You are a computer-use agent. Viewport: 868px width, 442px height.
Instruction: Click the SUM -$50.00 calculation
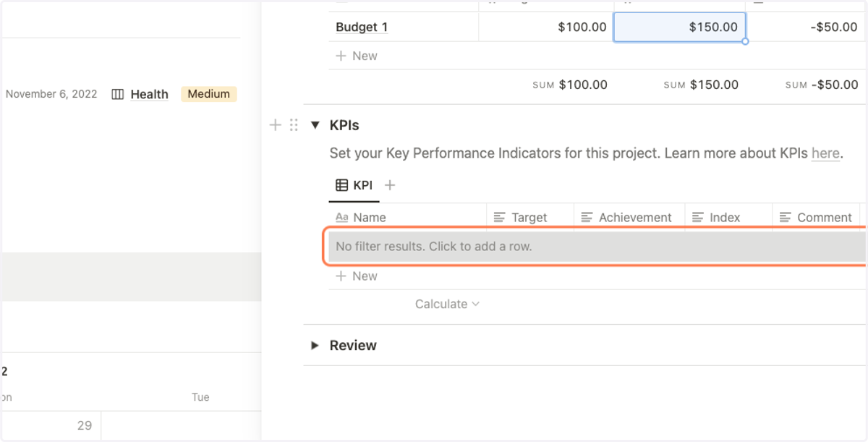[822, 85]
